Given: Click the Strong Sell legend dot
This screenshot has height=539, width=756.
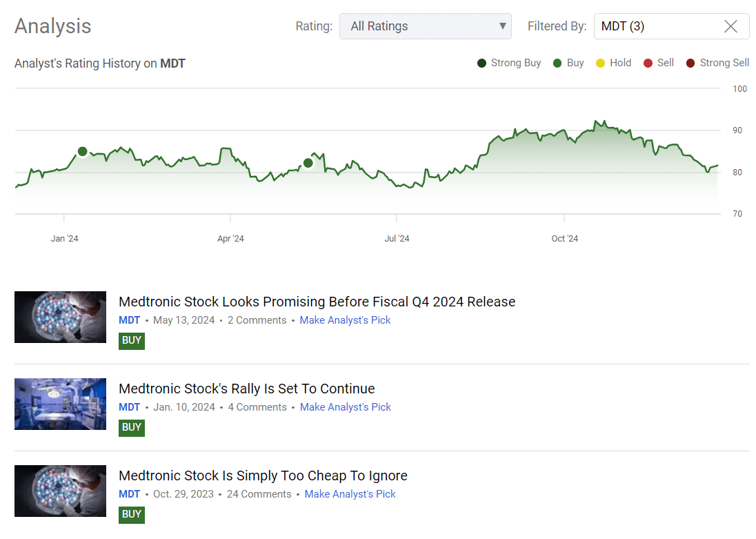Looking at the screenshot, I should [690, 63].
